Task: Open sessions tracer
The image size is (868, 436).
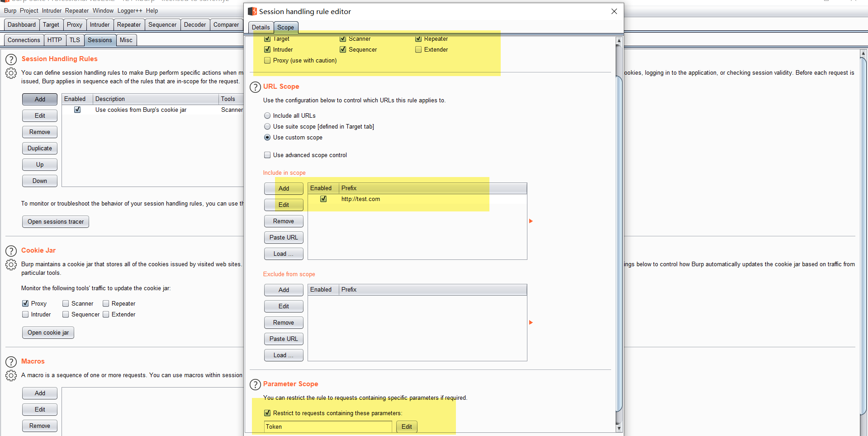Action: tap(56, 222)
